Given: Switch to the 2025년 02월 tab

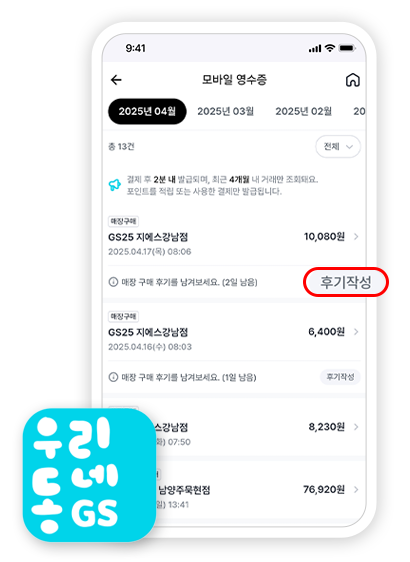Looking at the screenshot, I should 304,111.
